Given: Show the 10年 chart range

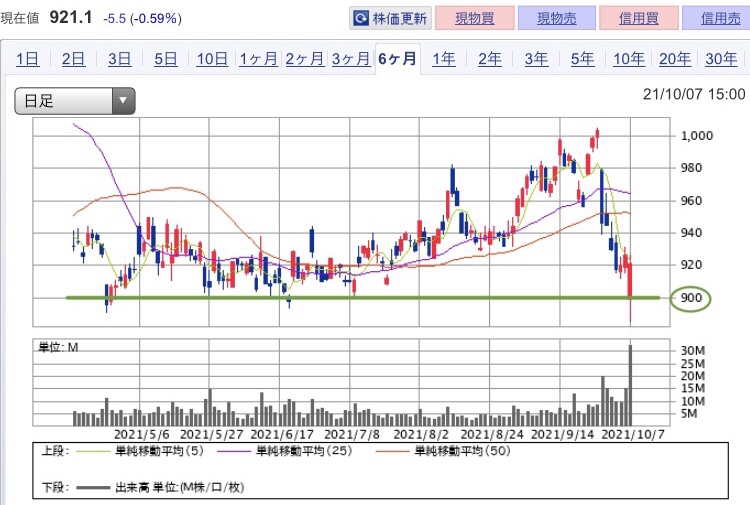Looking at the screenshot, I should [x=629, y=59].
